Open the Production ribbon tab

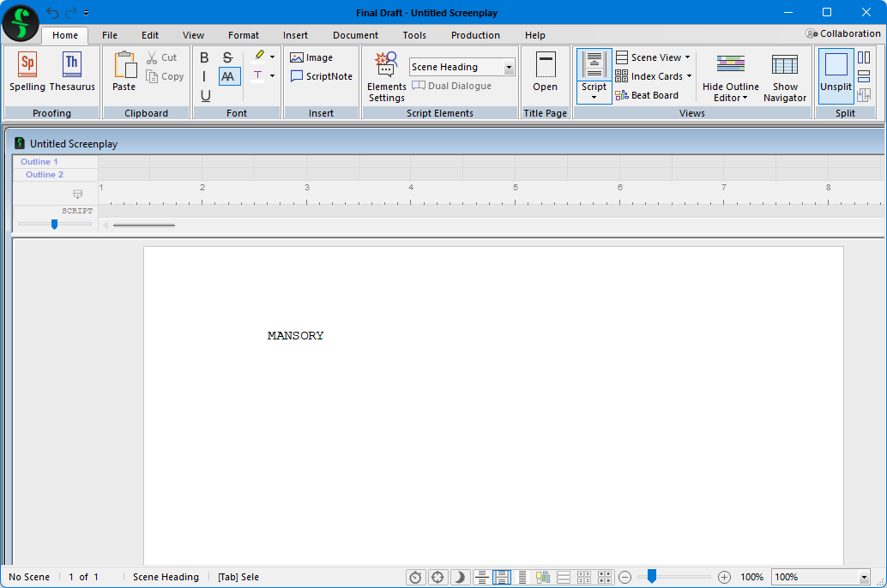[x=475, y=35]
